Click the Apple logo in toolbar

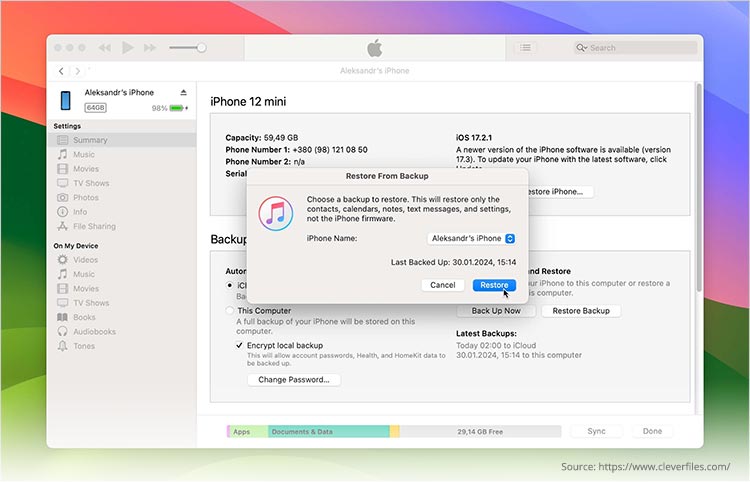375,48
